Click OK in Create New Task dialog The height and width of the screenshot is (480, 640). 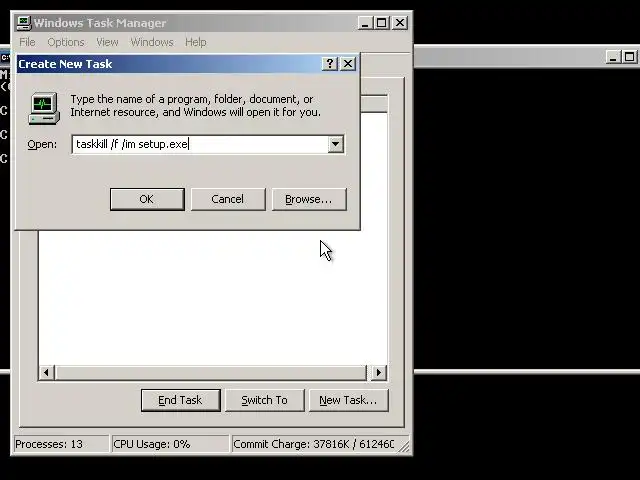[147, 199]
